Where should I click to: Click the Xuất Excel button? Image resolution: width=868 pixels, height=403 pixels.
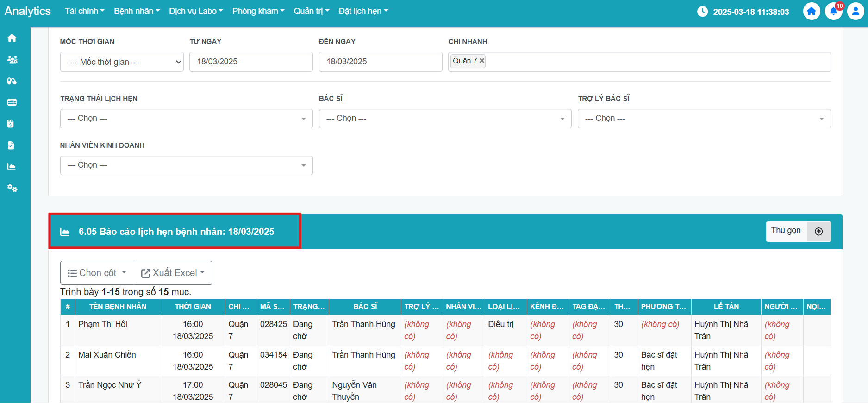pyautogui.click(x=173, y=273)
